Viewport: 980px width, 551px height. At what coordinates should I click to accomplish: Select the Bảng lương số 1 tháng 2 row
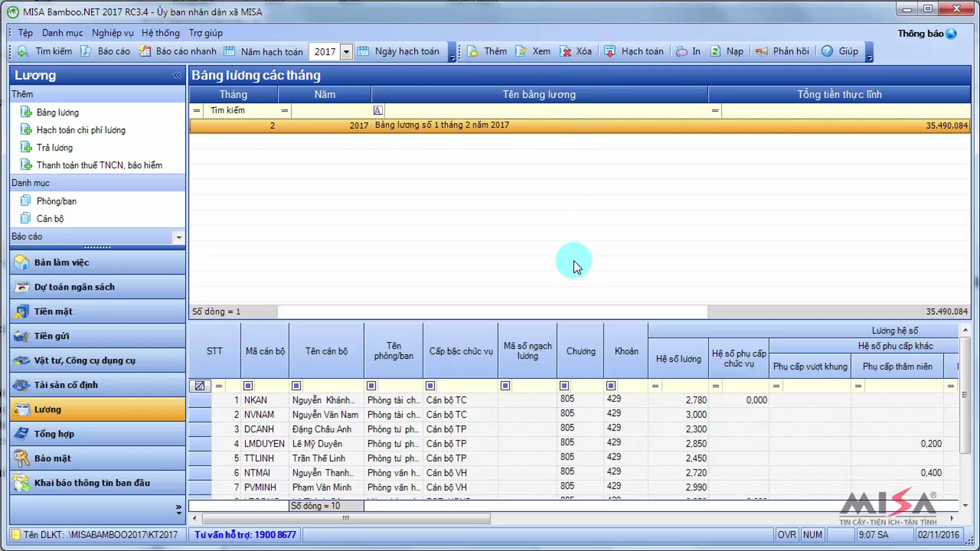pos(580,125)
